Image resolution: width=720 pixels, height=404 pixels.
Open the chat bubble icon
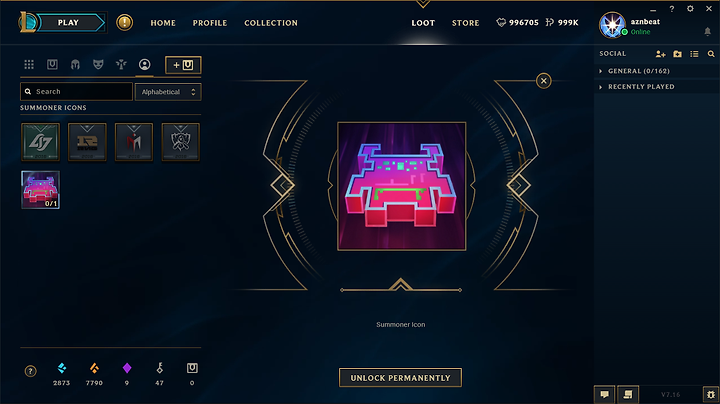[x=605, y=394]
